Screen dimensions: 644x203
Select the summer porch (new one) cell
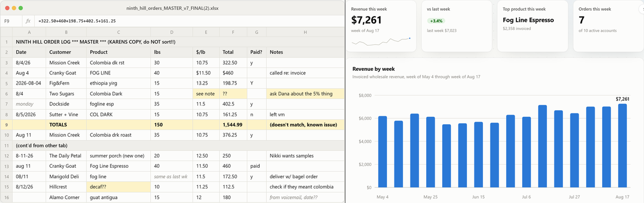point(119,155)
